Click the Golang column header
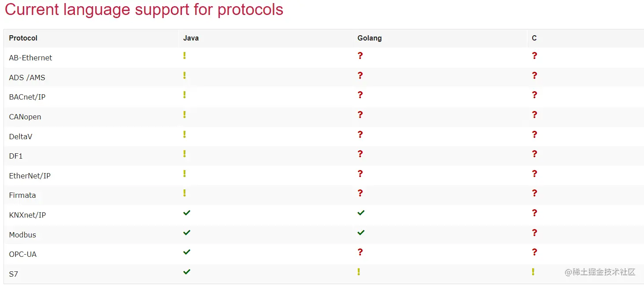The image size is (644, 285). [370, 38]
